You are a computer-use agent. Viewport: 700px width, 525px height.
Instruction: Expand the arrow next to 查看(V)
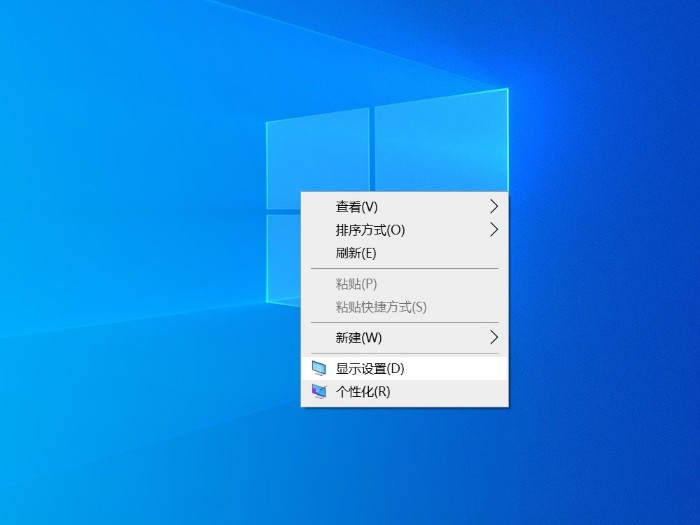[494, 206]
